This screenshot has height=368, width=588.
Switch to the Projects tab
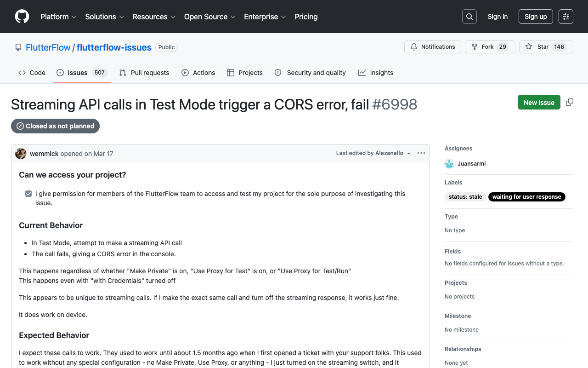click(245, 73)
